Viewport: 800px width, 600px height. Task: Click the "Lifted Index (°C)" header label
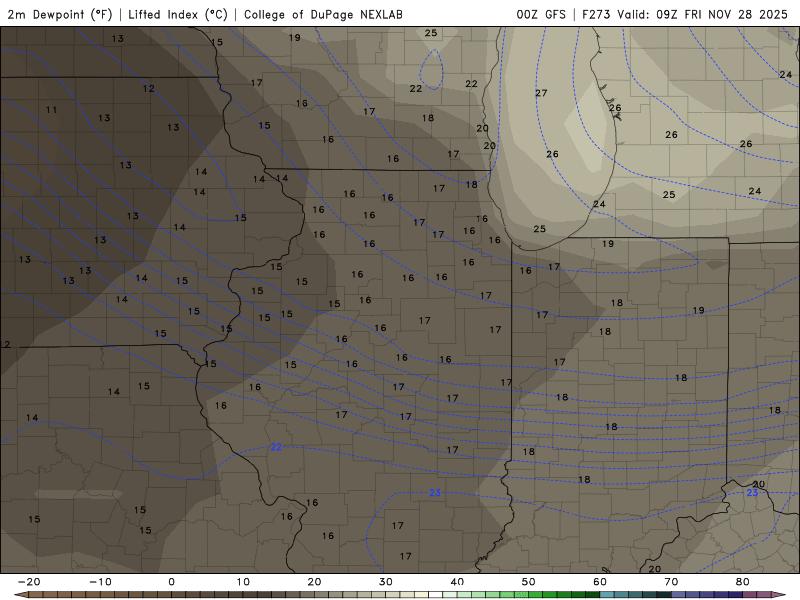(178, 14)
